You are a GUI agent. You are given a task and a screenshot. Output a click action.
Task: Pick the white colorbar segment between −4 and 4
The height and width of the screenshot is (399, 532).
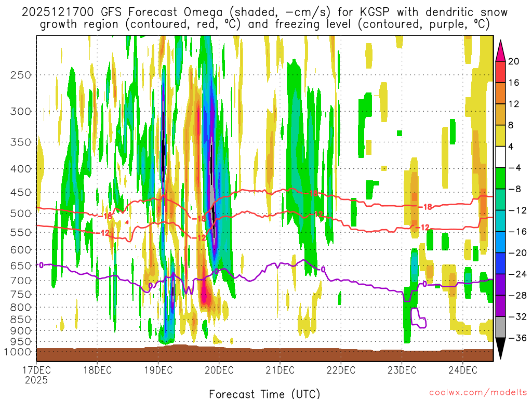500,157
